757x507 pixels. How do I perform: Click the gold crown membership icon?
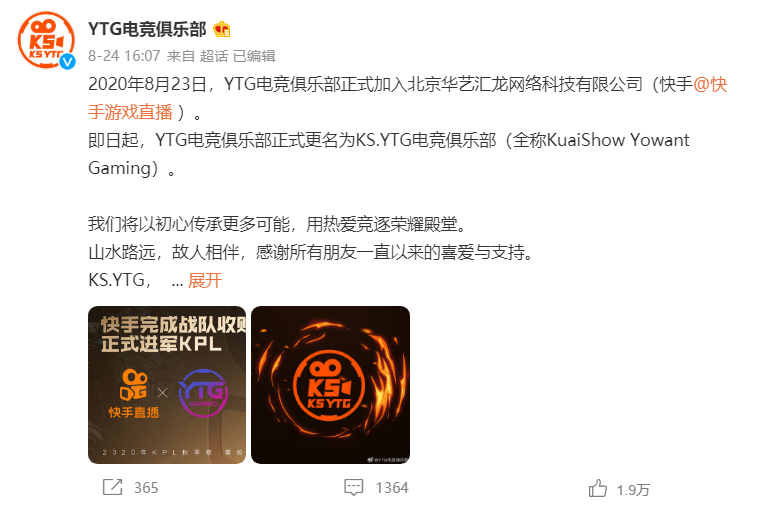tap(222, 30)
